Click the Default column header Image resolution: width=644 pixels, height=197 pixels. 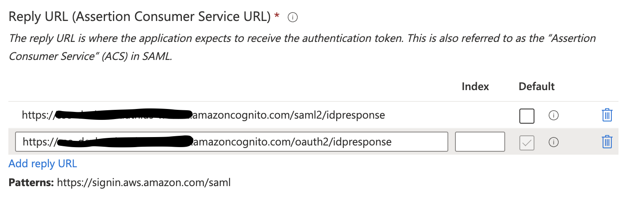point(537,87)
